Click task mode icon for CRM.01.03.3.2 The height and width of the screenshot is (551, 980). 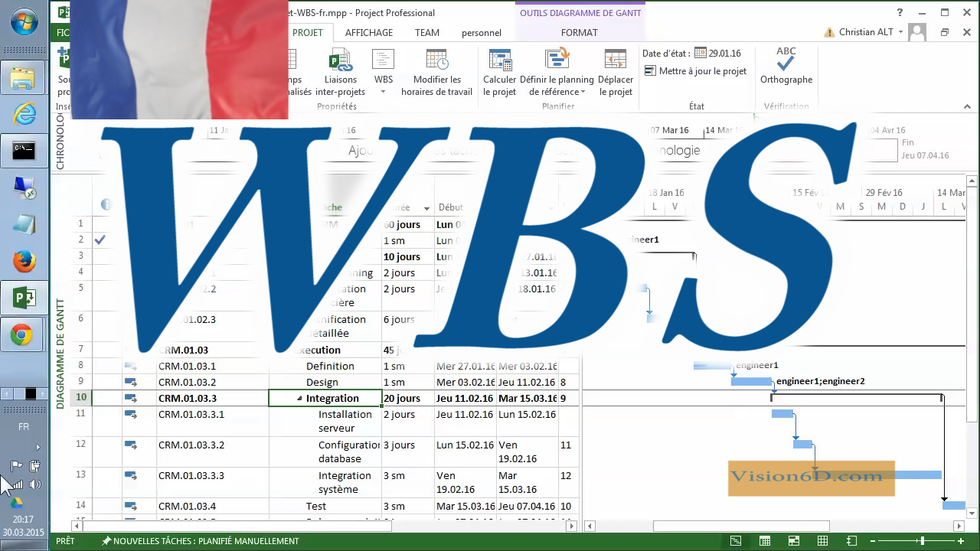click(x=130, y=445)
